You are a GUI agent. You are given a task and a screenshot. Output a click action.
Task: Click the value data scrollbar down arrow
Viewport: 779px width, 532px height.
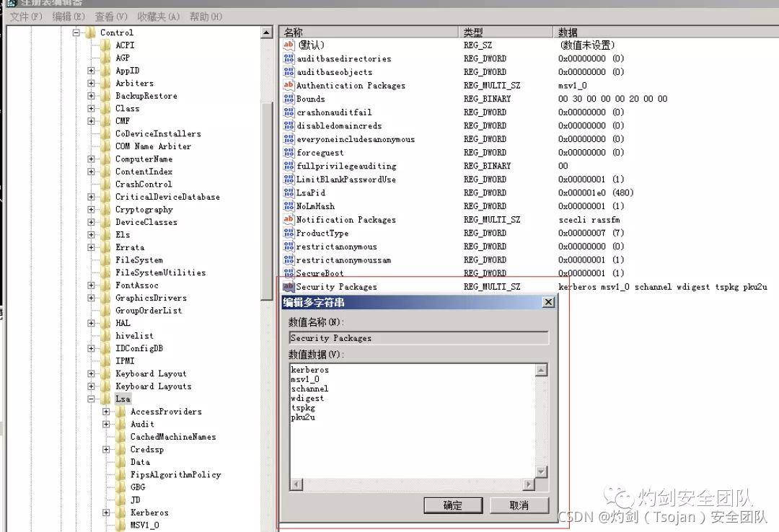(x=541, y=471)
